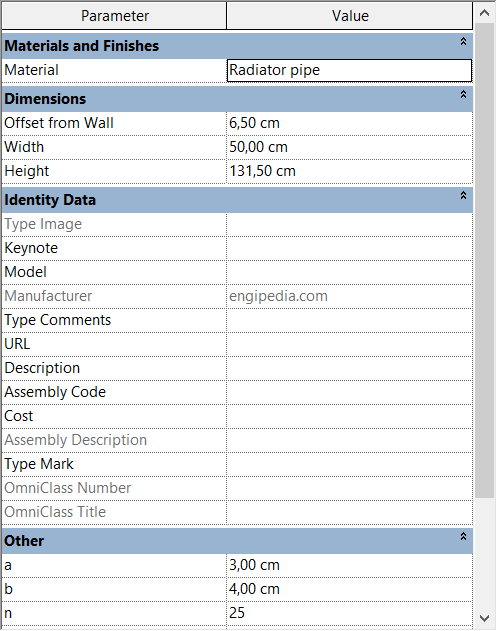Click the Keynote value cell
497x631 pixels.
pyautogui.click(x=349, y=248)
